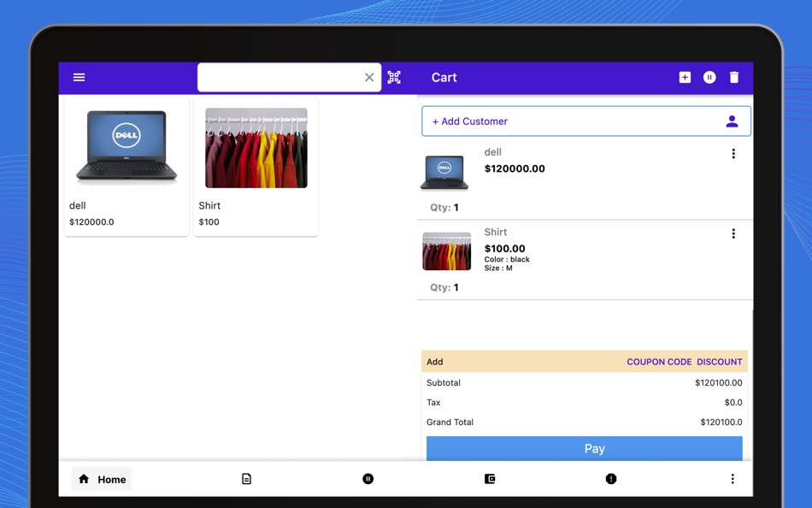Screen dimensions: 812x508
Task: Click the Pay button
Action: coord(584,448)
